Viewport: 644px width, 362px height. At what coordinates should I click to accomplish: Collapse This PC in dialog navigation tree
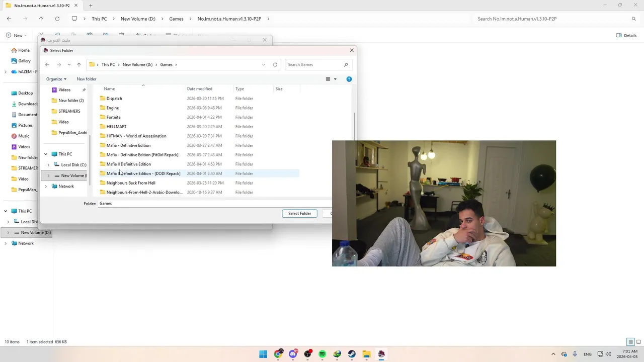point(46,154)
